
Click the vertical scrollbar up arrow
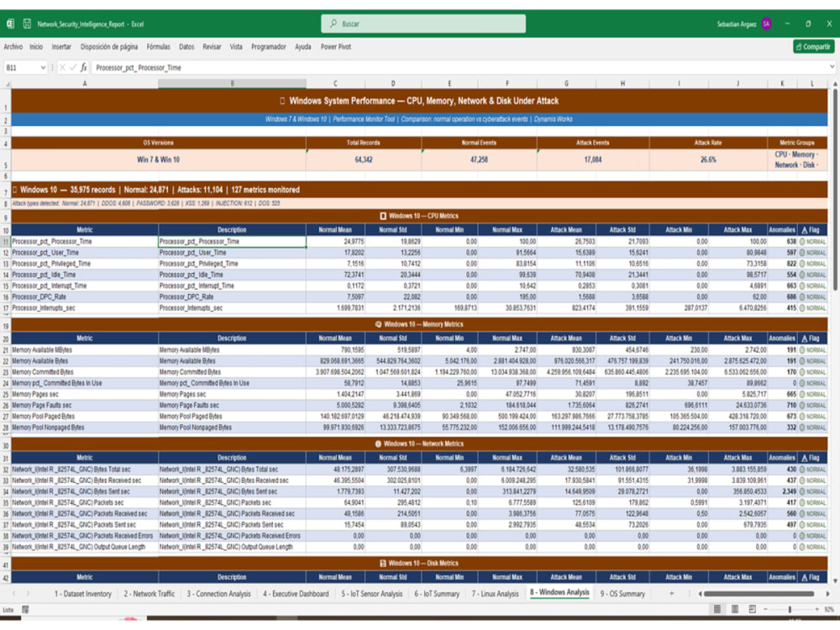point(835,84)
